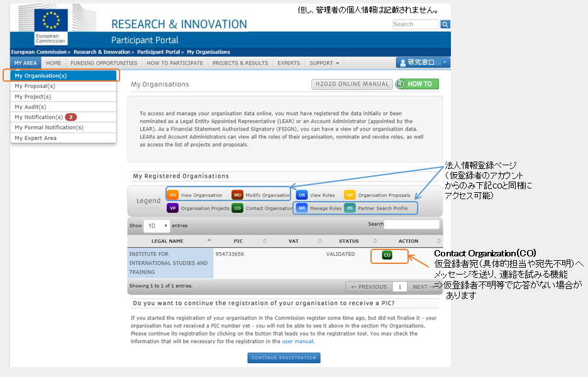The image size is (588, 377).
Task: Click the VO View Organisation legend icon
Action: click(172, 195)
